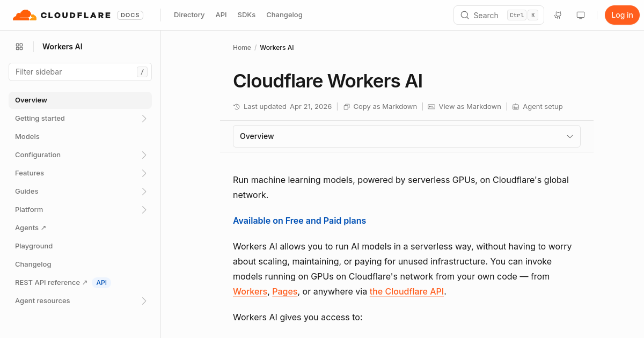The height and width of the screenshot is (338, 644).
Task: Click the Cloudflare Workers AI heading
Action: coord(328,81)
